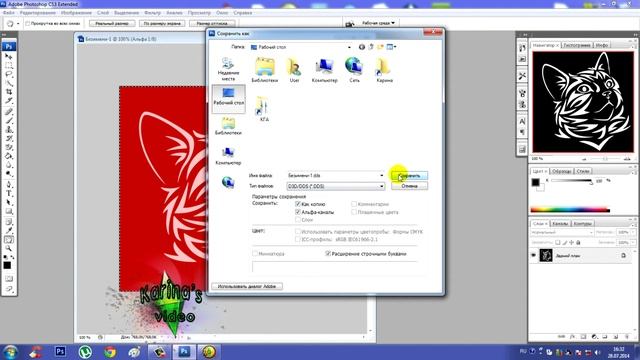Click the По размеру экрана button

162,24
